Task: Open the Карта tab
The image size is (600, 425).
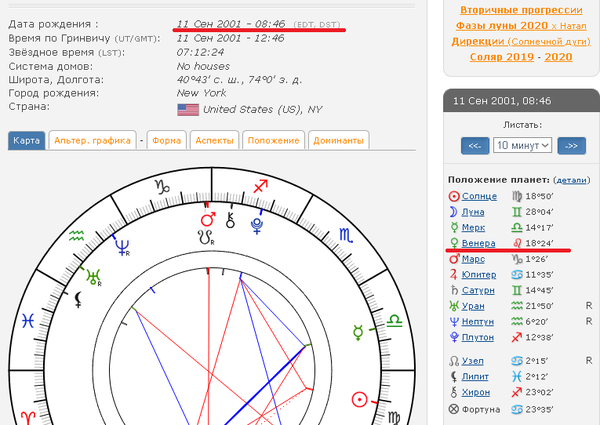Action: (x=26, y=140)
